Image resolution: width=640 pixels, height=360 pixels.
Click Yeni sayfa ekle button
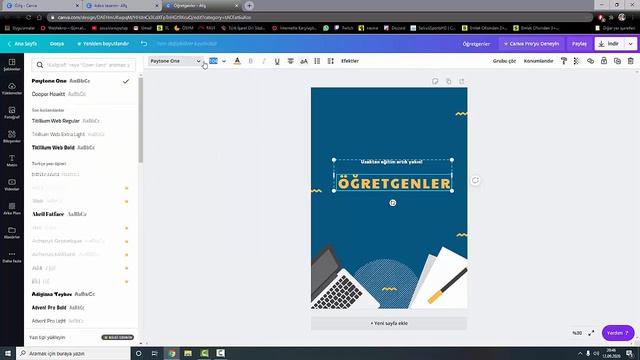[x=389, y=323]
